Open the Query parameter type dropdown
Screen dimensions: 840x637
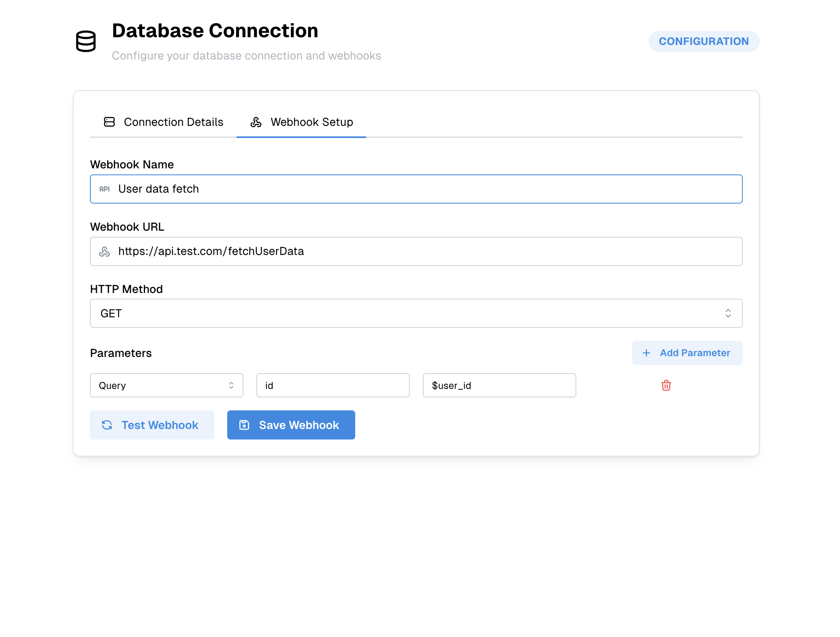166,385
